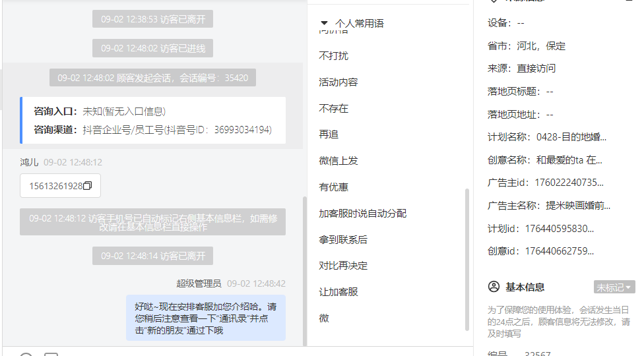
Task: Click the 访客手机号已自动标记 system notice
Action: coord(153,222)
